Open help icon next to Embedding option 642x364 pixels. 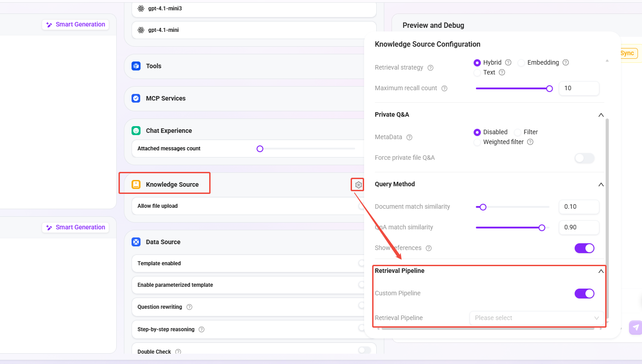(566, 62)
